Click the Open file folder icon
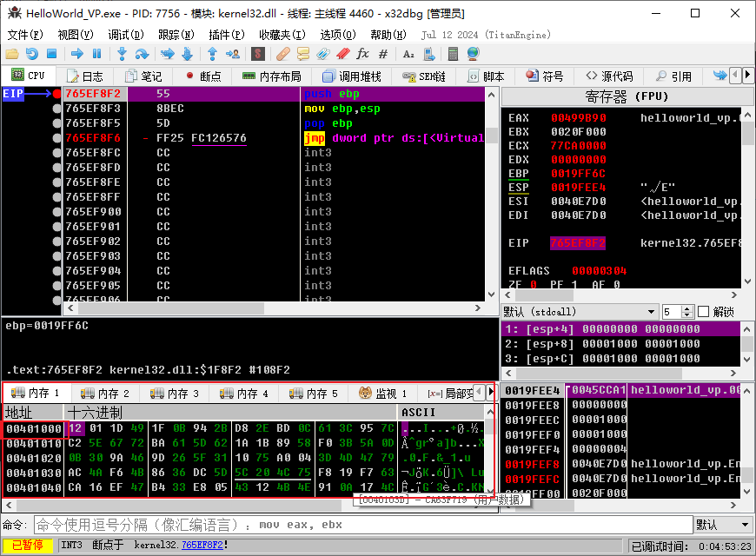The width and height of the screenshot is (756, 556). coord(12,54)
